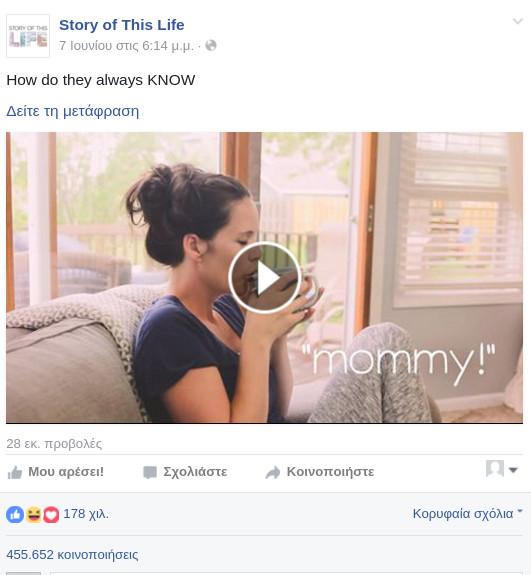Open the post timestamp 7 Ιουνίου

pos(126,45)
